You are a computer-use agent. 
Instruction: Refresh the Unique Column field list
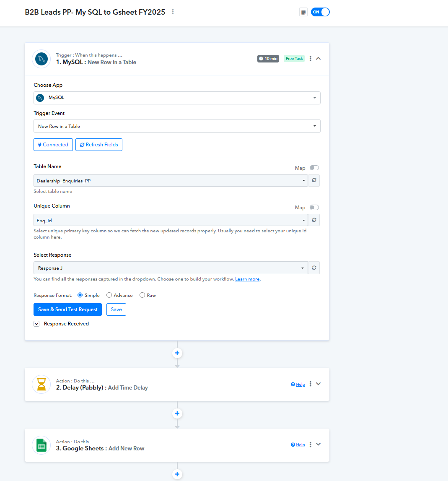tap(314, 220)
